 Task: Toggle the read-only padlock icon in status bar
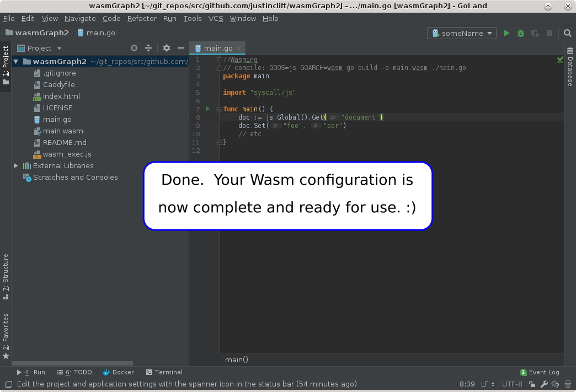[532, 384]
